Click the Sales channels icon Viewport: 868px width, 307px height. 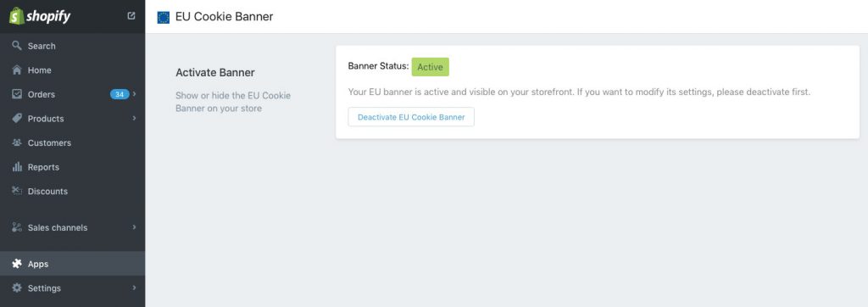17,227
